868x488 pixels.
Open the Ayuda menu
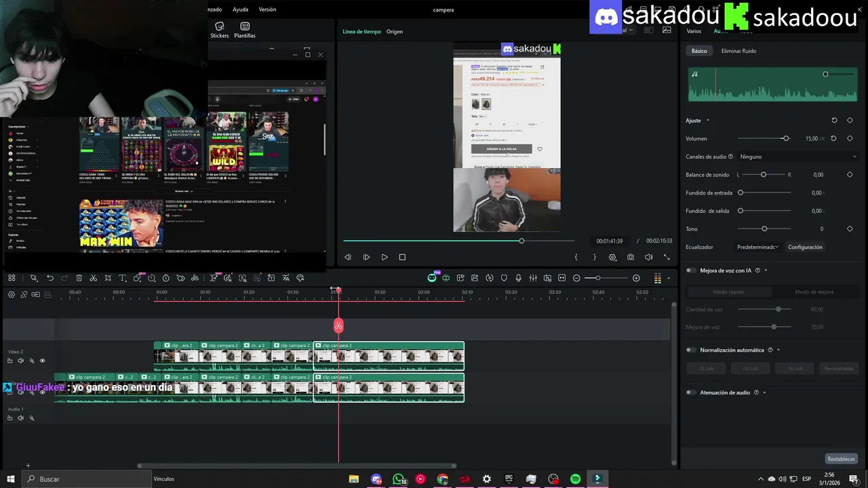point(240,9)
